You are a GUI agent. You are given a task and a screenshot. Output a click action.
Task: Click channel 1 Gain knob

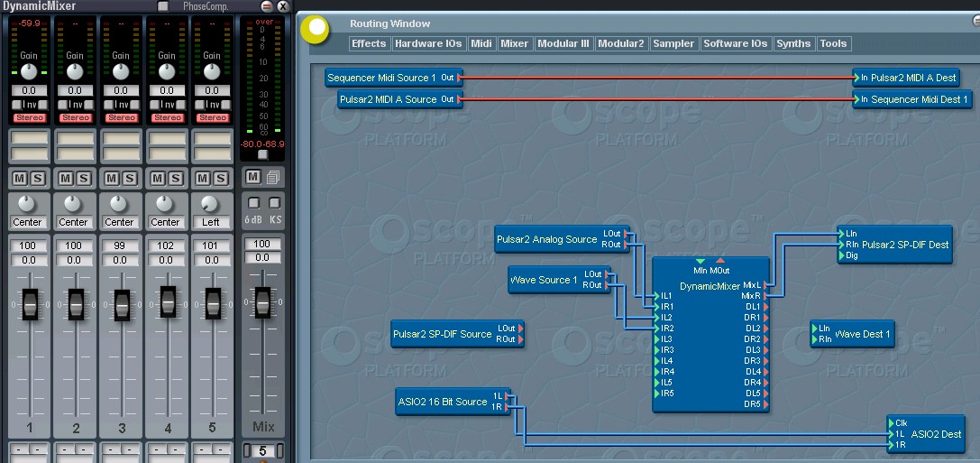coord(29,71)
